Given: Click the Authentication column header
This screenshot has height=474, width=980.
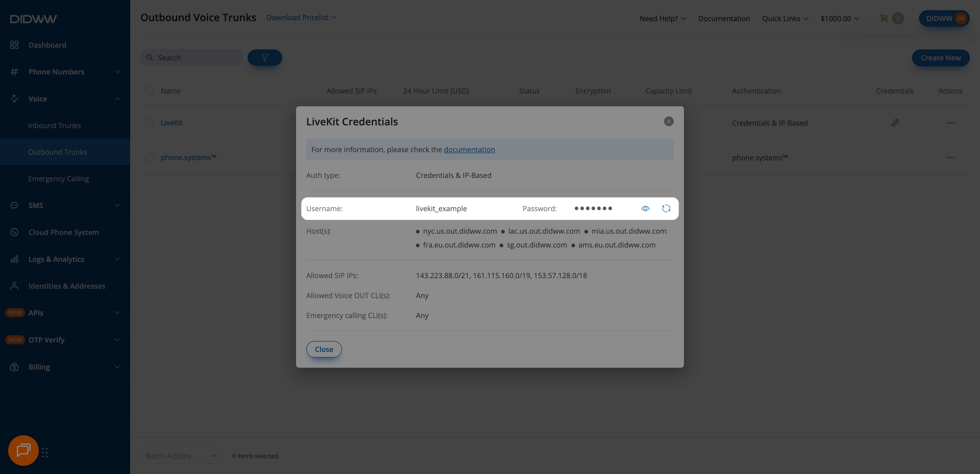Looking at the screenshot, I should tap(756, 91).
